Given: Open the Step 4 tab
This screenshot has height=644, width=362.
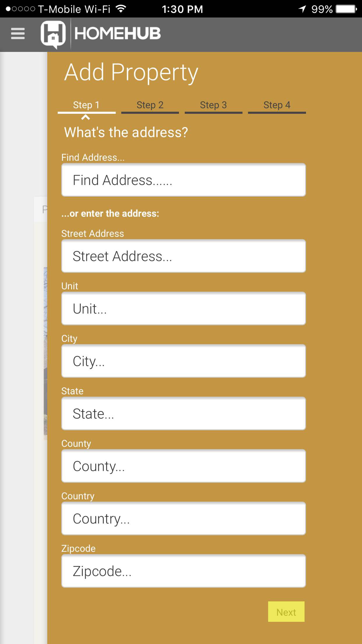Looking at the screenshot, I should pos(277,105).
